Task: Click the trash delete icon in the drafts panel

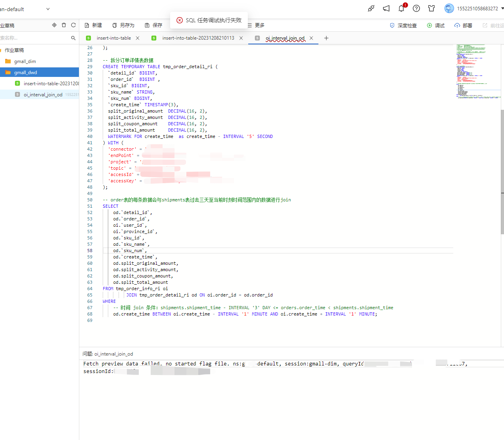Action: tap(64, 25)
